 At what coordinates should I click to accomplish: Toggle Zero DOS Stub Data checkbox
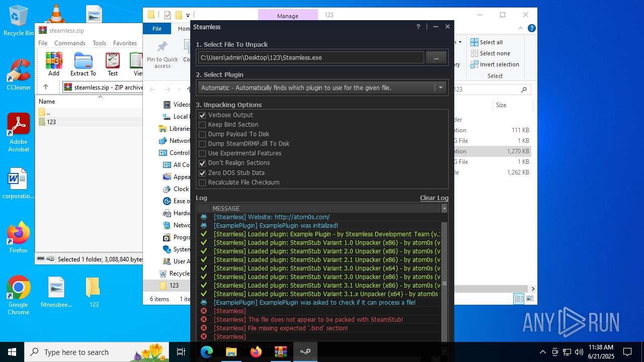pos(202,173)
